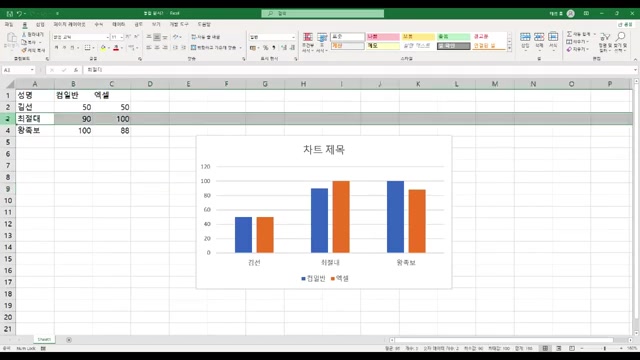Image resolution: width=640 pixels, height=360 pixels.
Task: Toggle Align Left button
Action: pyautogui.click(x=149, y=48)
